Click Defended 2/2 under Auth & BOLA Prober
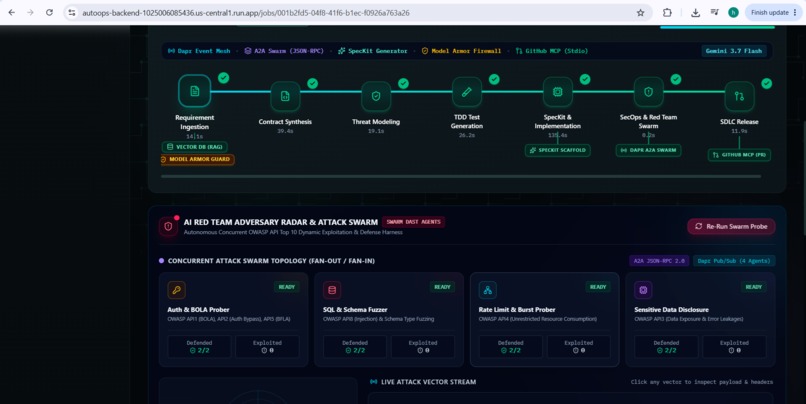The width and height of the screenshot is (806, 404). 199,346
